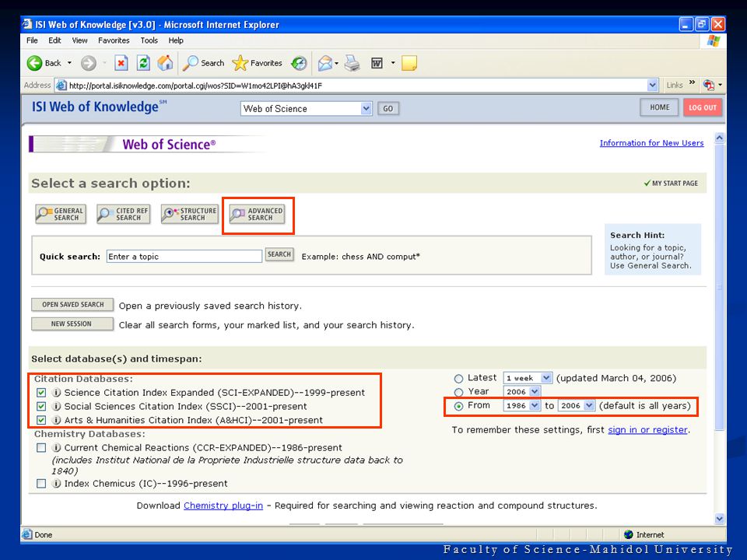Open Information for New Users link
747x560 pixels.
(652, 143)
